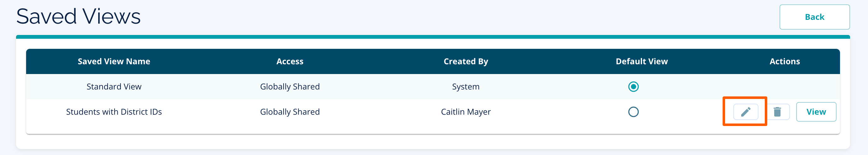Click the Created By column header

pyautogui.click(x=466, y=61)
